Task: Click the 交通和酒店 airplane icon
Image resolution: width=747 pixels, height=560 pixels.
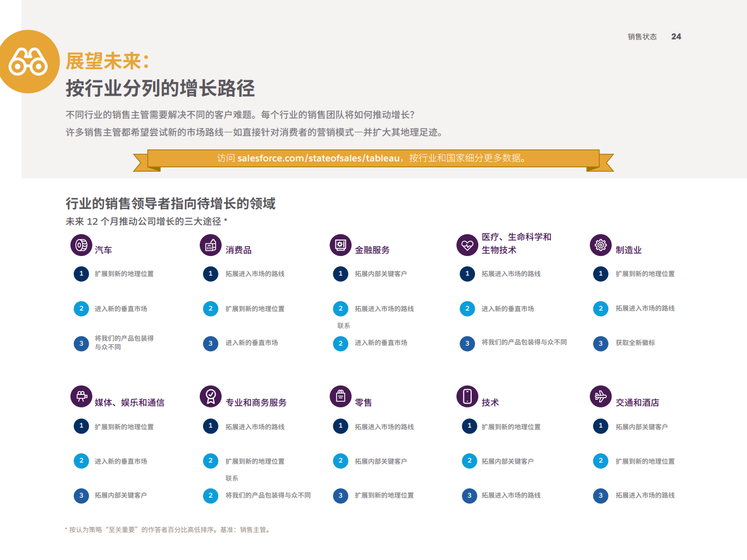Action: click(x=600, y=396)
